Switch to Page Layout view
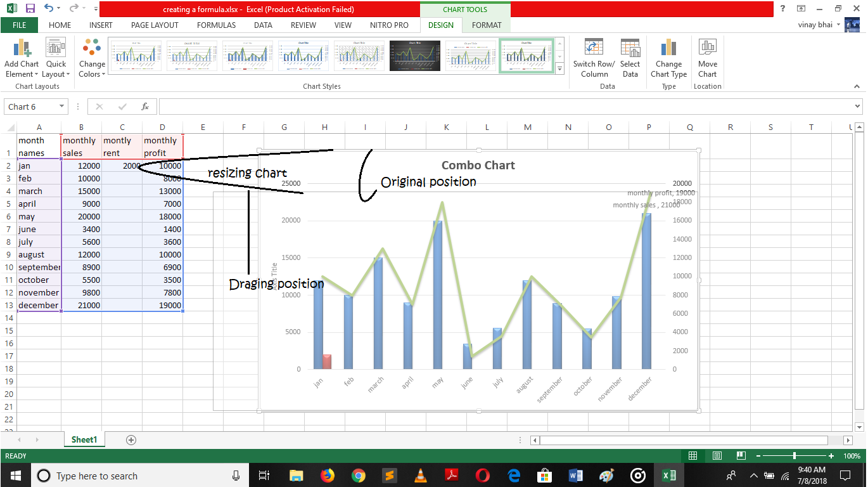The height and width of the screenshot is (487, 868). coord(717,456)
